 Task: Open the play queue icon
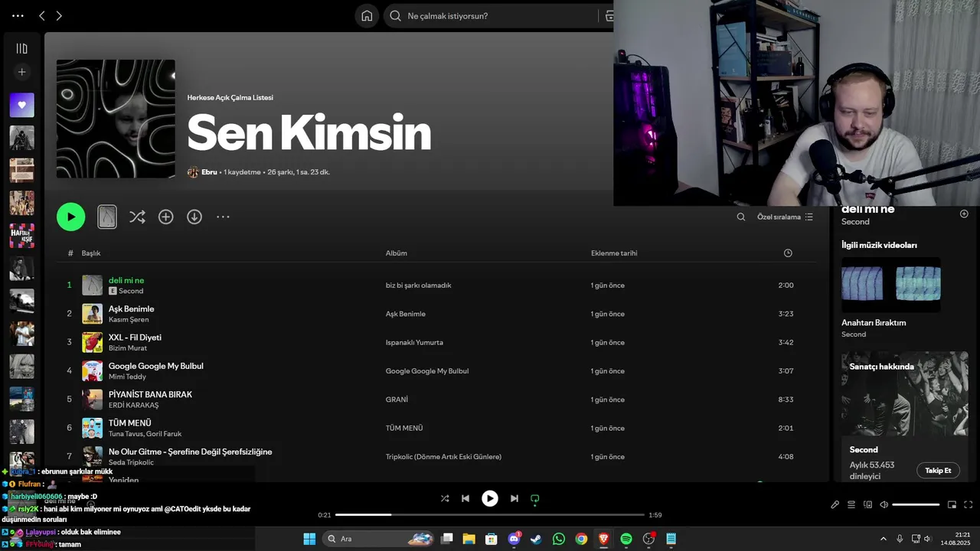tap(851, 504)
